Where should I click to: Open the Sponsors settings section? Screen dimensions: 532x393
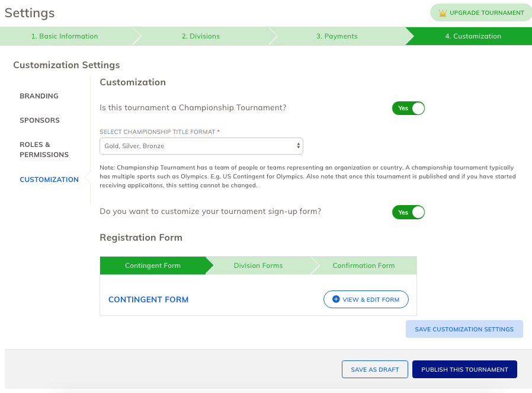(40, 120)
